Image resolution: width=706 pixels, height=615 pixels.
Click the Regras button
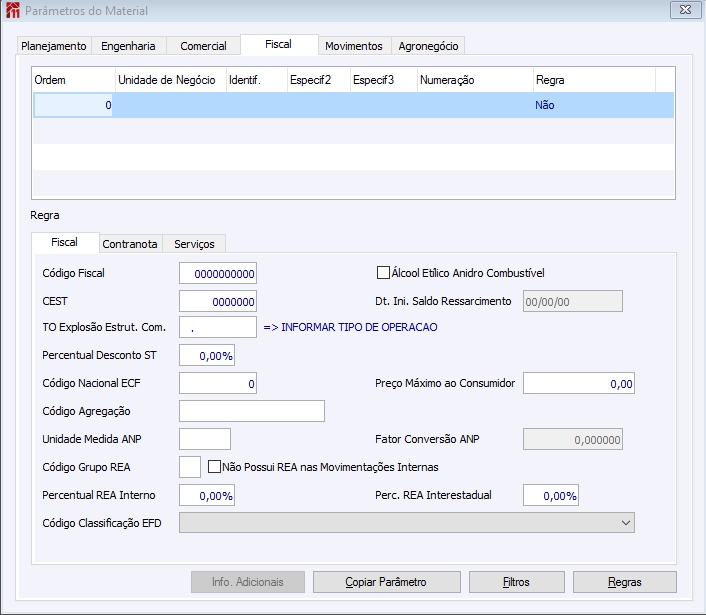(x=625, y=582)
